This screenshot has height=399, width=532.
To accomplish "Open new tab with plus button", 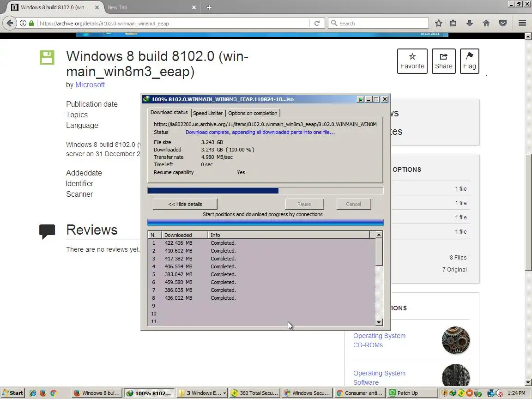I will pos(209,7).
